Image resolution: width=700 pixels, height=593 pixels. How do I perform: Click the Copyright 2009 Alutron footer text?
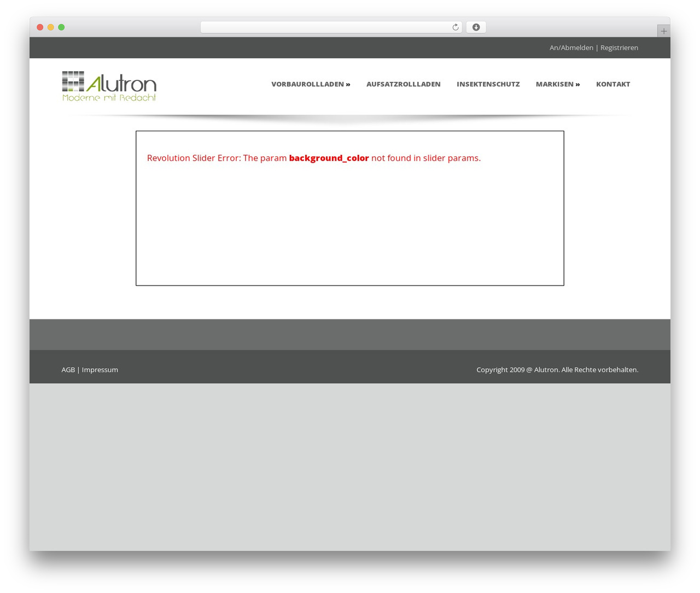click(557, 370)
